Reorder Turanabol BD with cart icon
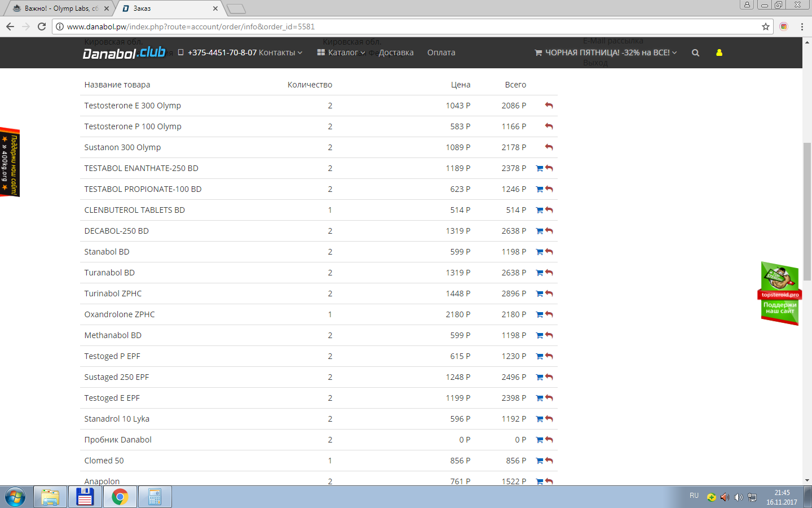The width and height of the screenshot is (812, 508). [x=540, y=273]
